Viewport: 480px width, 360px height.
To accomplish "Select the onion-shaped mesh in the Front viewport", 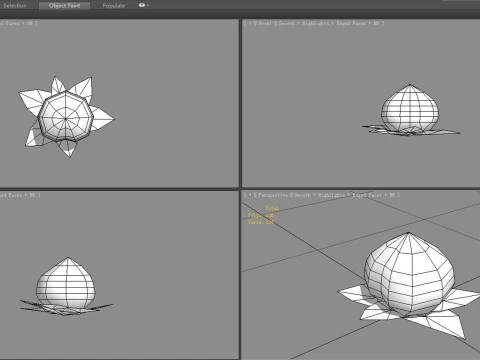I will pos(410,108).
